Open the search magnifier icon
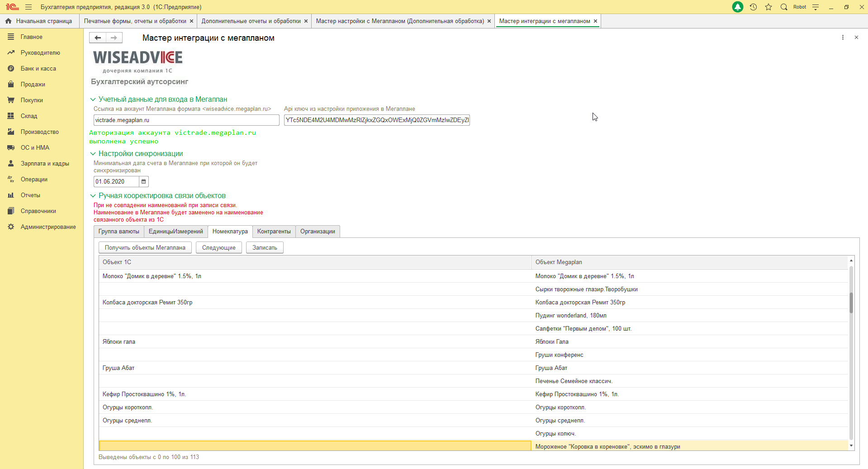 pyautogui.click(x=784, y=7)
